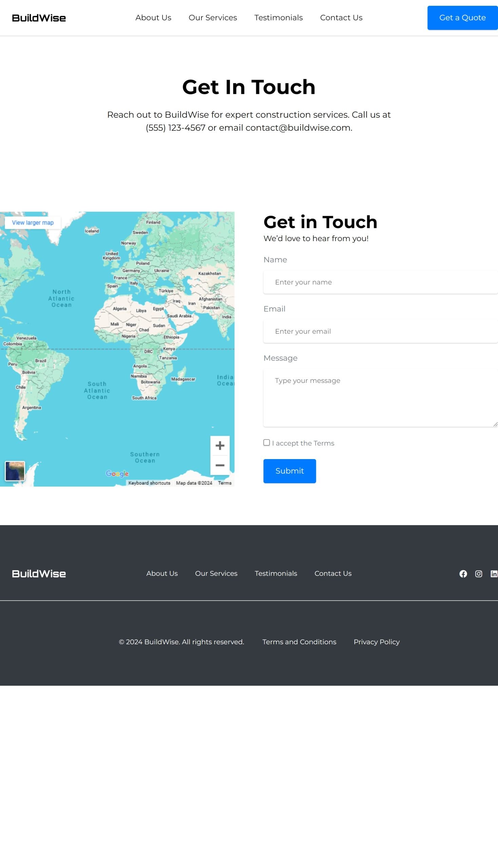Submit the contact form
The width and height of the screenshot is (498, 868).
[289, 471]
